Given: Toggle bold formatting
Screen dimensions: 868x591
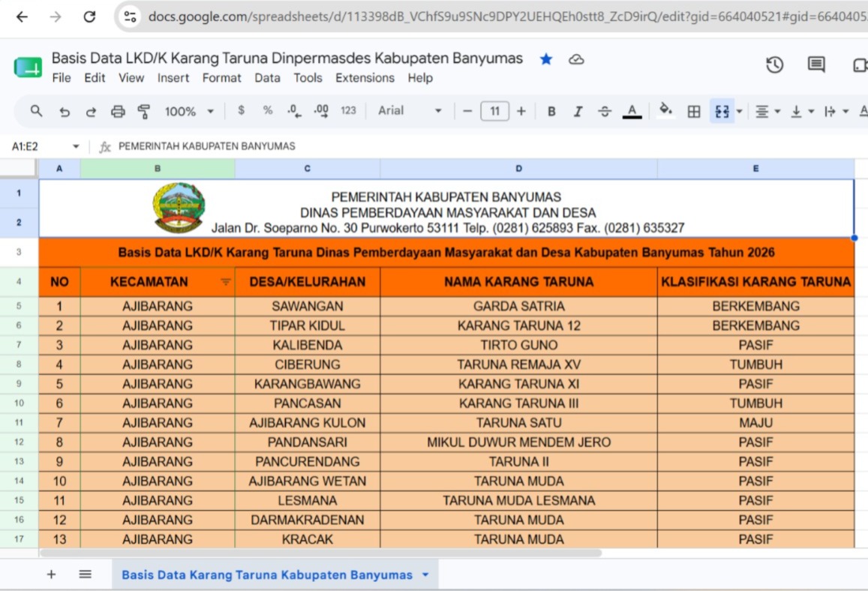Looking at the screenshot, I should 551,112.
